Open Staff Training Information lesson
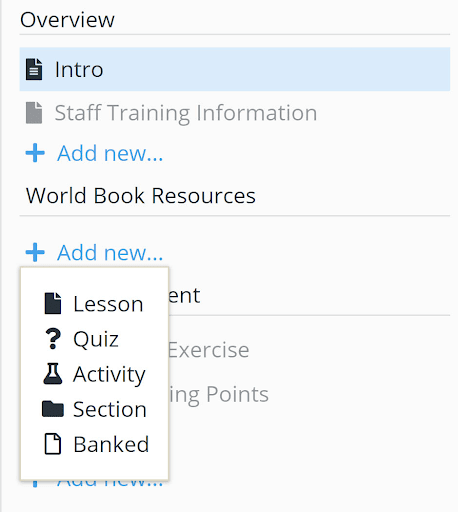Image resolution: width=458 pixels, height=512 pixels. tap(235, 113)
